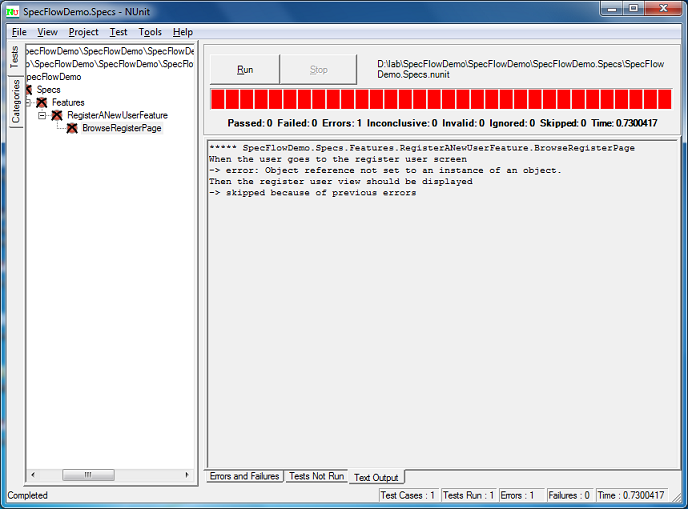The width and height of the screenshot is (688, 509).
Task: Click the tree scrollbar right arrow
Action: 187,475
